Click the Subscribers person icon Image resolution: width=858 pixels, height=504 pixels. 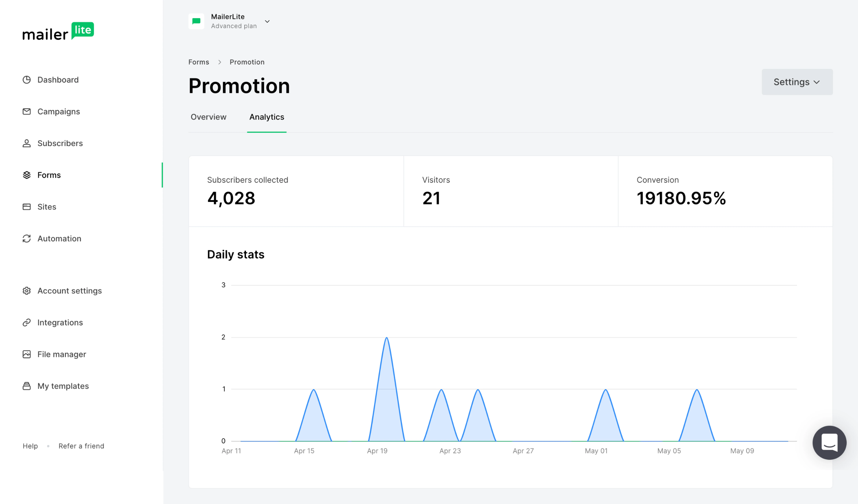pos(27,143)
